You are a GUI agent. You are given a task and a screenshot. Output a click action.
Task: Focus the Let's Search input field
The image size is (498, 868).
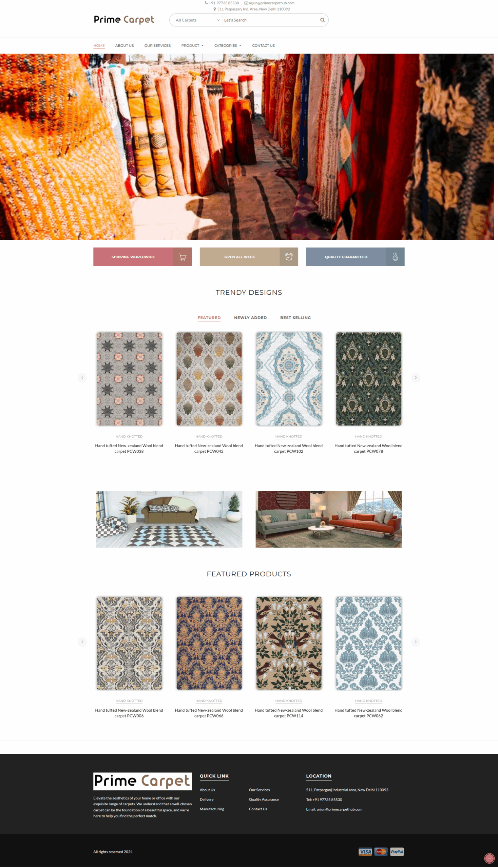point(270,20)
